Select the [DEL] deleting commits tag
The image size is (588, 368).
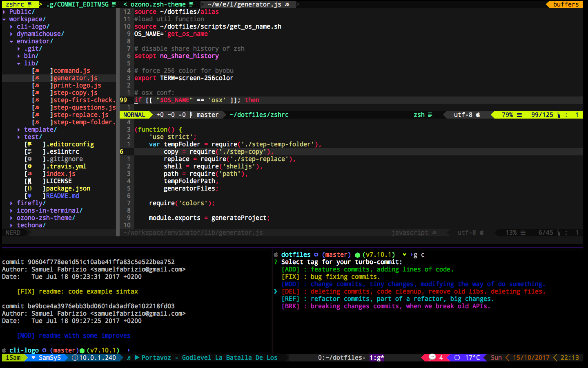click(413, 292)
